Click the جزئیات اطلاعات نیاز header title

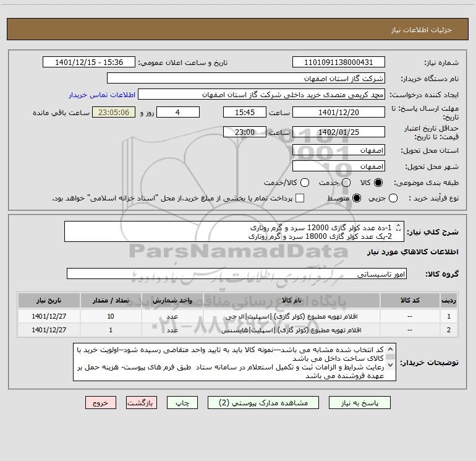tap(421, 30)
